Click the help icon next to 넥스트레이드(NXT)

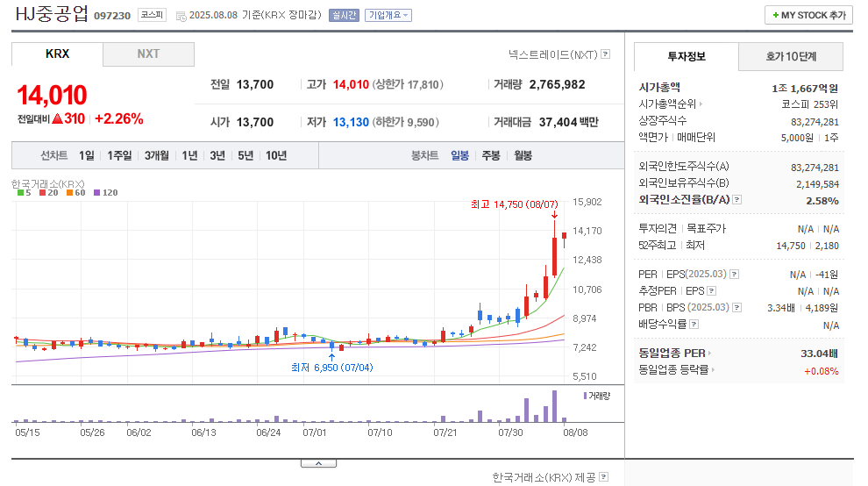605,54
